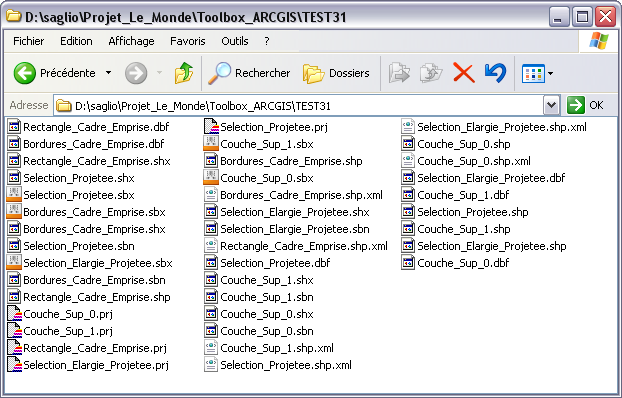The image size is (622, 398).
Task: Click the blue Undo arrow icon
Action: point(495,73)
